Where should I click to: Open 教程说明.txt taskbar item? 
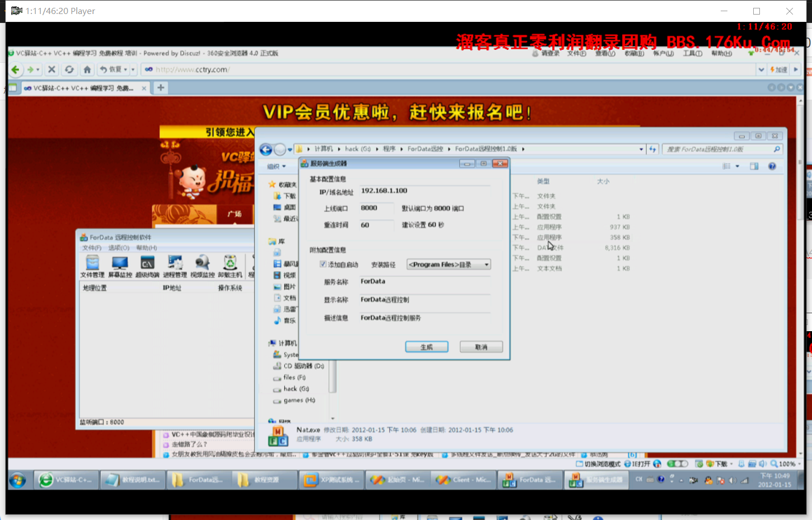pos(133,480)
